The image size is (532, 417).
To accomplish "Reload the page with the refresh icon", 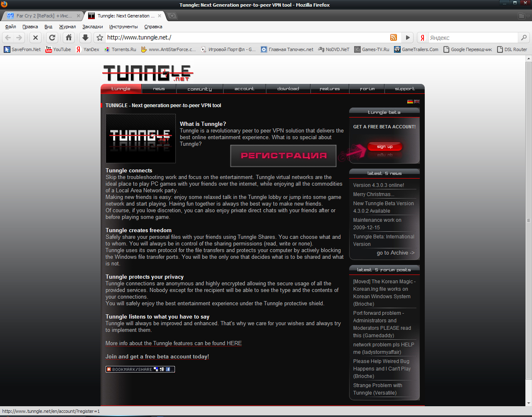I will pyautogui.click(x=52, y=38).
